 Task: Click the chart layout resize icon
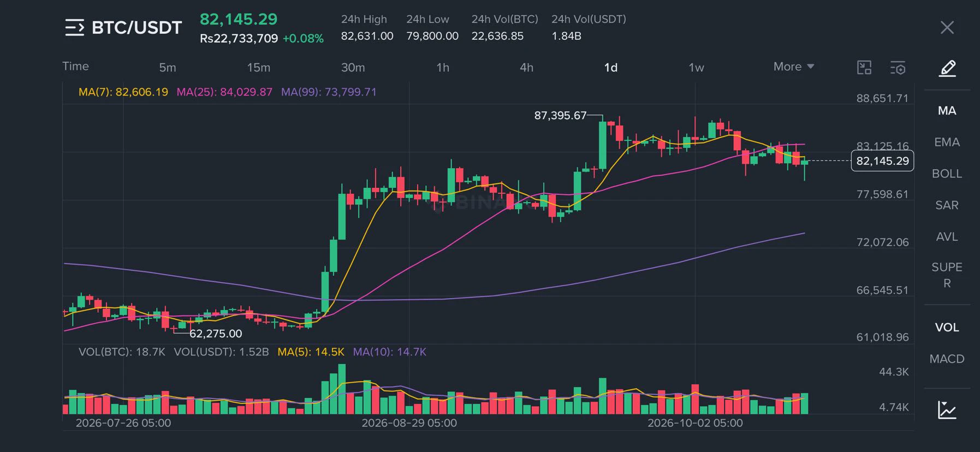point(864,68)
